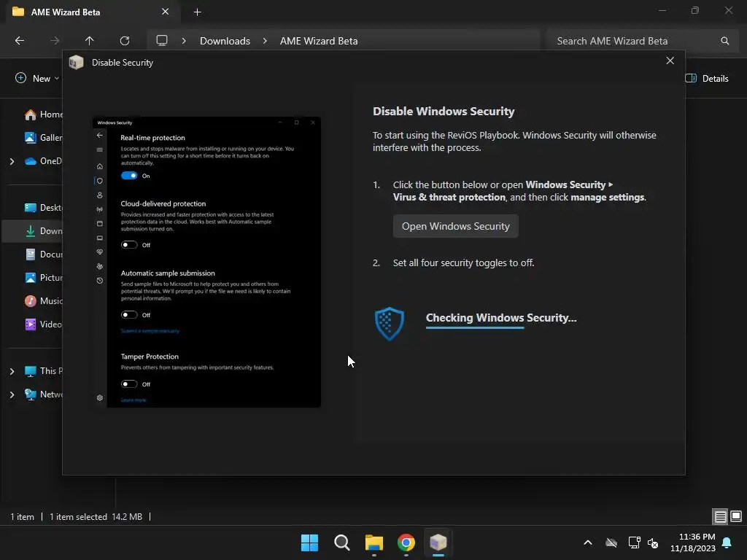
Task: Click the muted volume tray icon
Action: point(653,542)
